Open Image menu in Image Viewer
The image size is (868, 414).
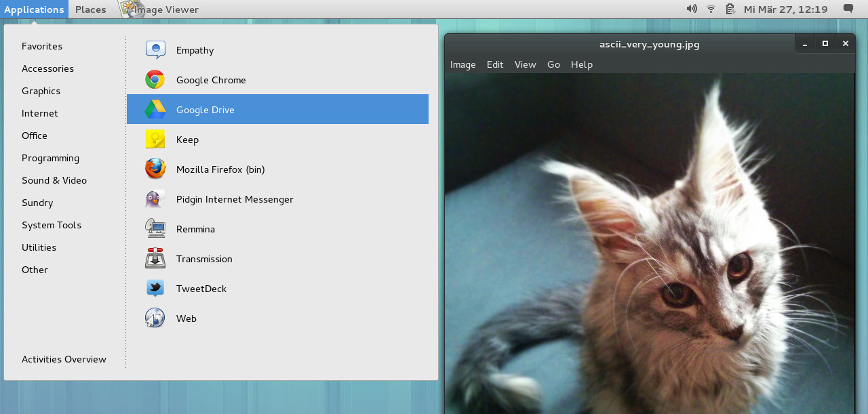point(463,64)
